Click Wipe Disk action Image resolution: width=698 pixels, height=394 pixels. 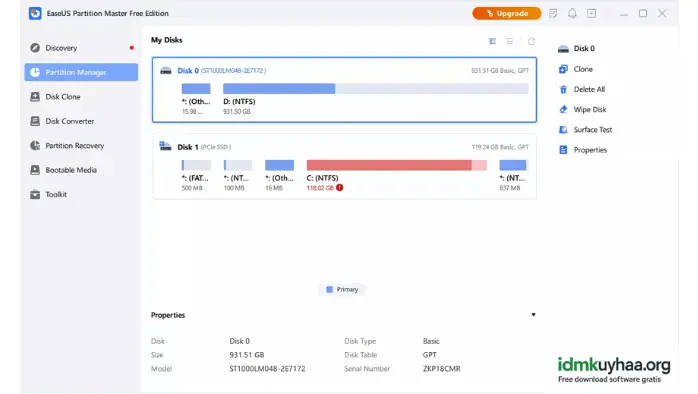click(590, 110)
